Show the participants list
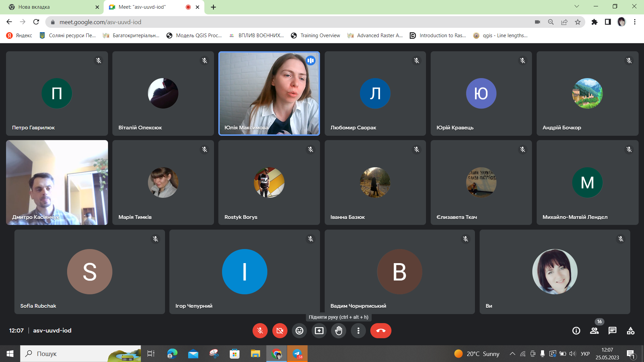The height and width of the screenshot is (362, 644). click(594, 331)
